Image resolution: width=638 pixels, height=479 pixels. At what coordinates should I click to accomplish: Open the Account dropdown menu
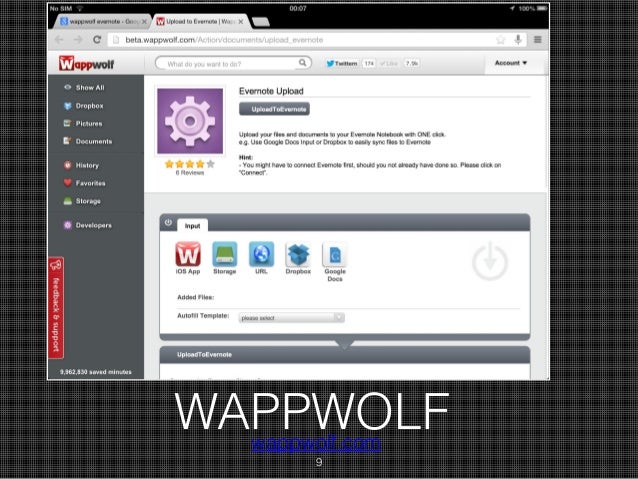click(511, 63)
